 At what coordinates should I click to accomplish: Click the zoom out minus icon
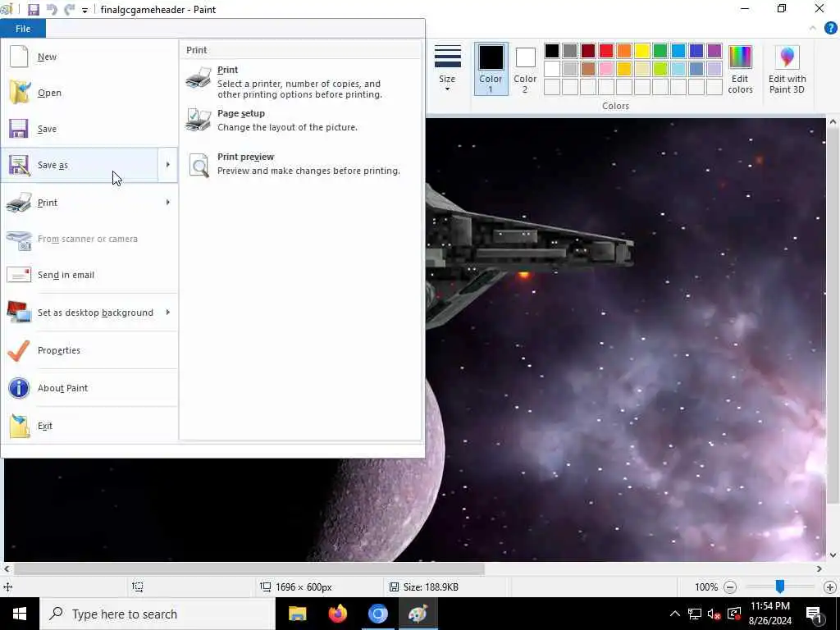729,587
